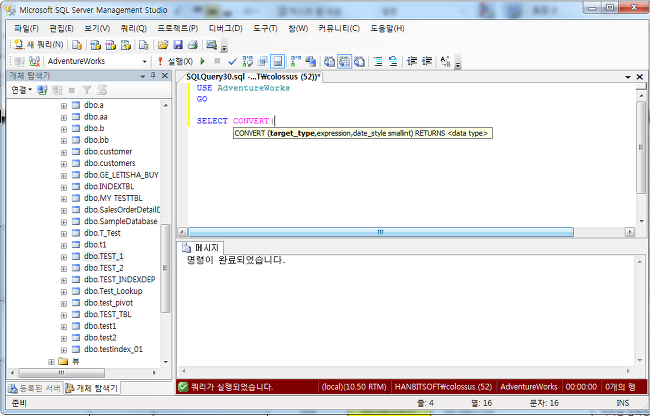Click inside the query editor after CONVERT(
Image resolution: width=650 pixels, height=416 pixels.
275,121
